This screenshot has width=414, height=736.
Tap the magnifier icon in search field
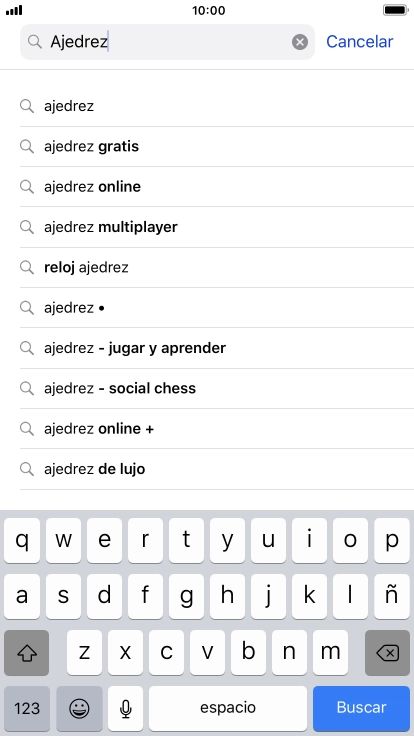[35, 42]
